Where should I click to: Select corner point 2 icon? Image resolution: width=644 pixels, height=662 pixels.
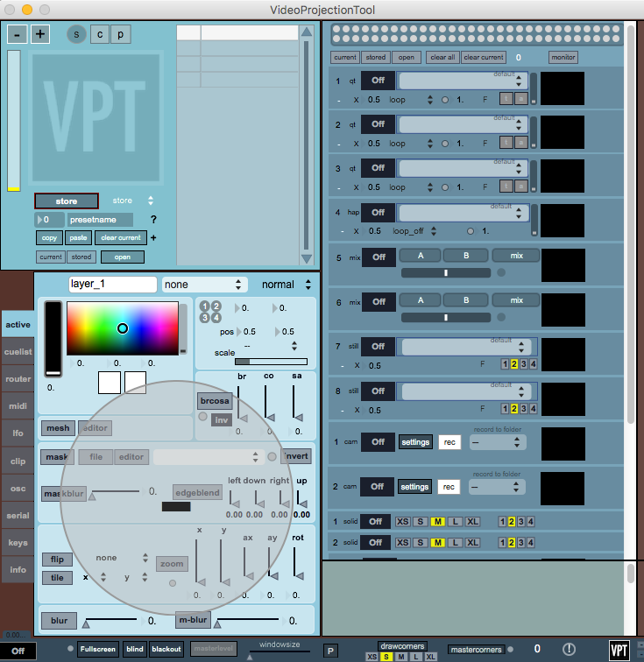[216, 306]
